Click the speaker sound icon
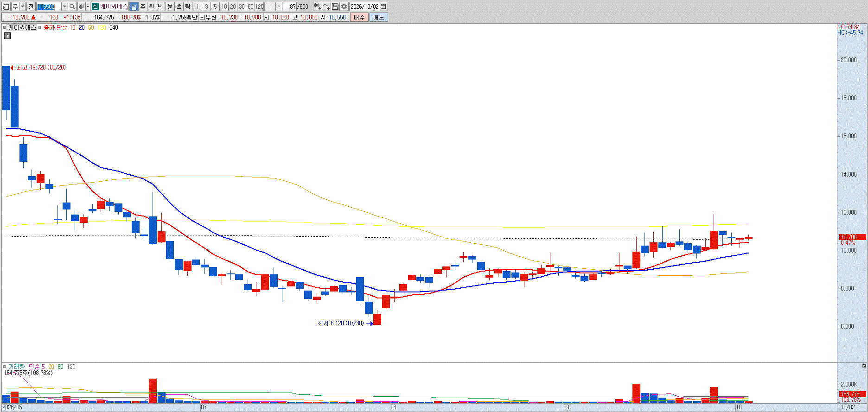 81,6
